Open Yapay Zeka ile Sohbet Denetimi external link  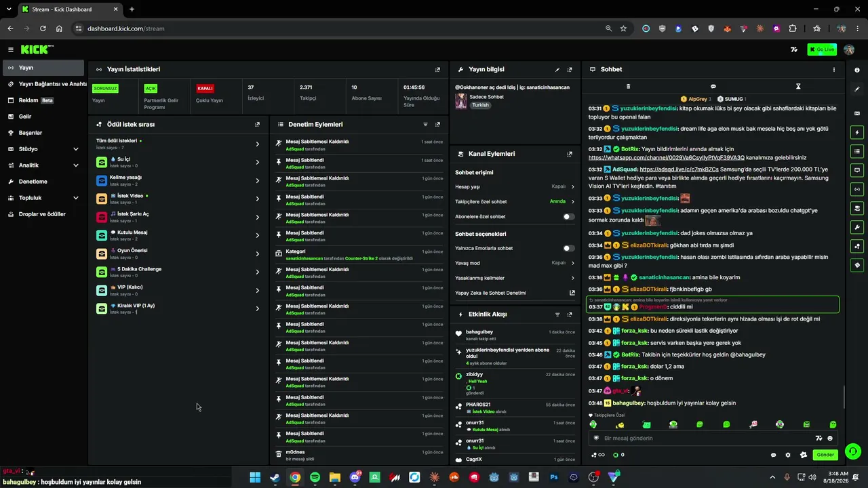(572, 293)
